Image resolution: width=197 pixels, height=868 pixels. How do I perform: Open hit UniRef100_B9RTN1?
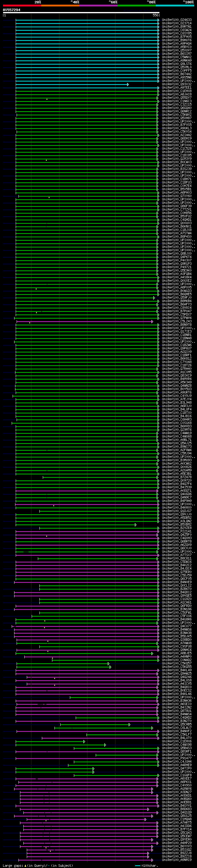[177, 26]
